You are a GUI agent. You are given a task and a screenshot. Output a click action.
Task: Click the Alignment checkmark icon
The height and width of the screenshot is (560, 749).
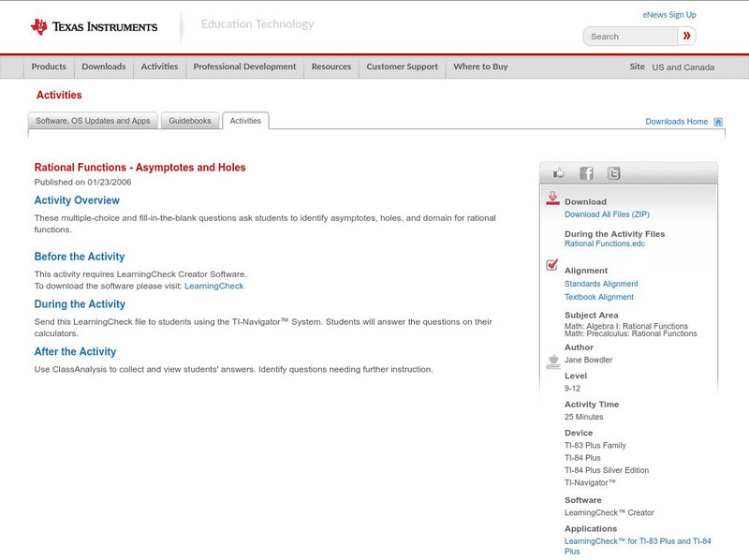point(552,266)
